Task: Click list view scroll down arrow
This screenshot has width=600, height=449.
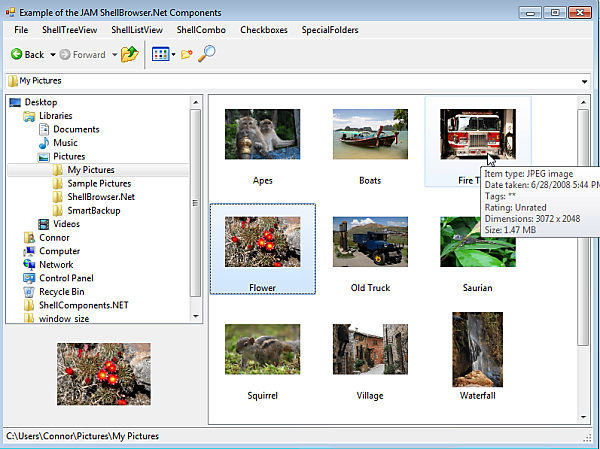Action: tap(583, 417)
